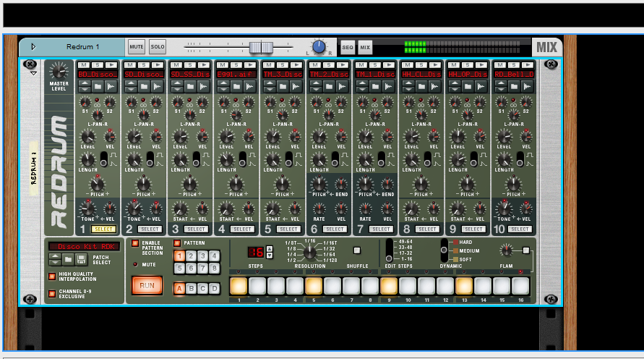The image size is (644, 359).
Task: Trigger channel 9 sample play button
Action: 481,65
